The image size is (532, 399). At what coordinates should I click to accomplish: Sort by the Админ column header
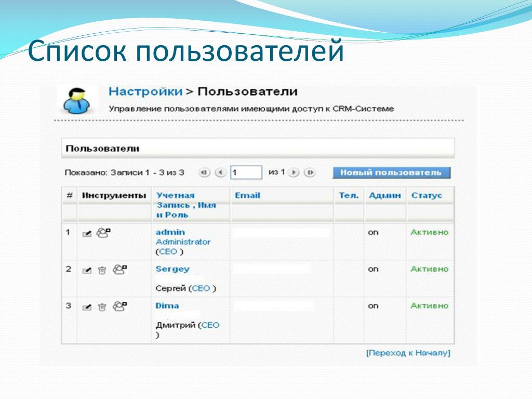coord(385,195)
